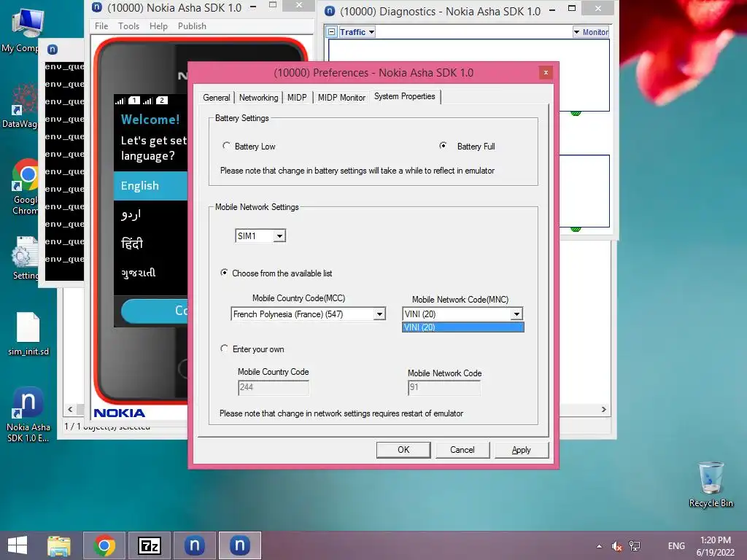Open Settings desktop icon

[26, 258]
